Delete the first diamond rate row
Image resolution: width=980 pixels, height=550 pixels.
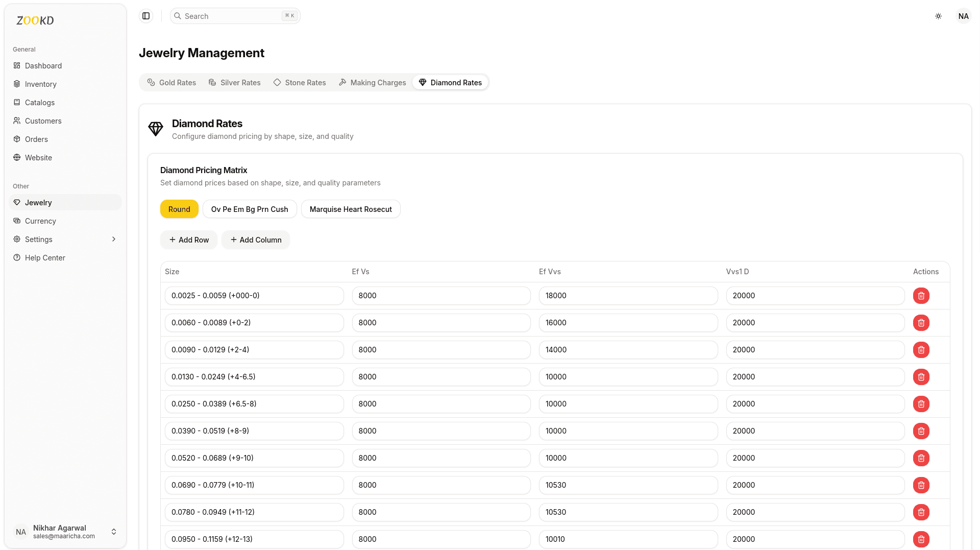[921, 296]
